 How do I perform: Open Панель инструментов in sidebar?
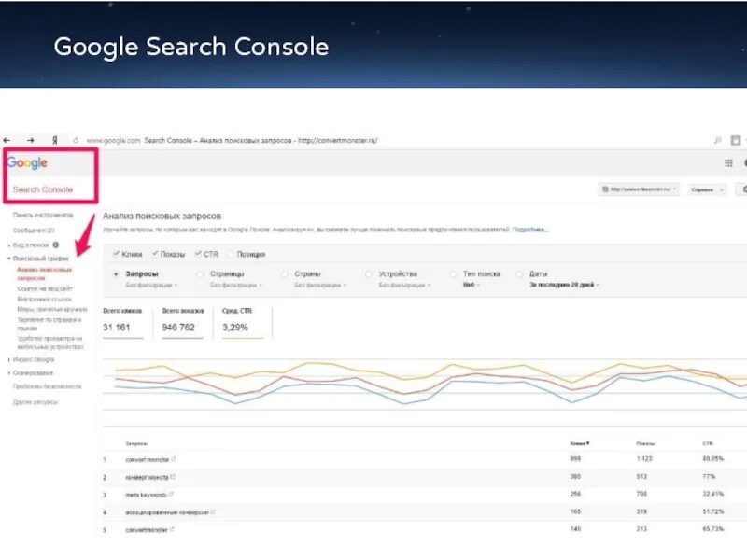click(x=43, y=215)
